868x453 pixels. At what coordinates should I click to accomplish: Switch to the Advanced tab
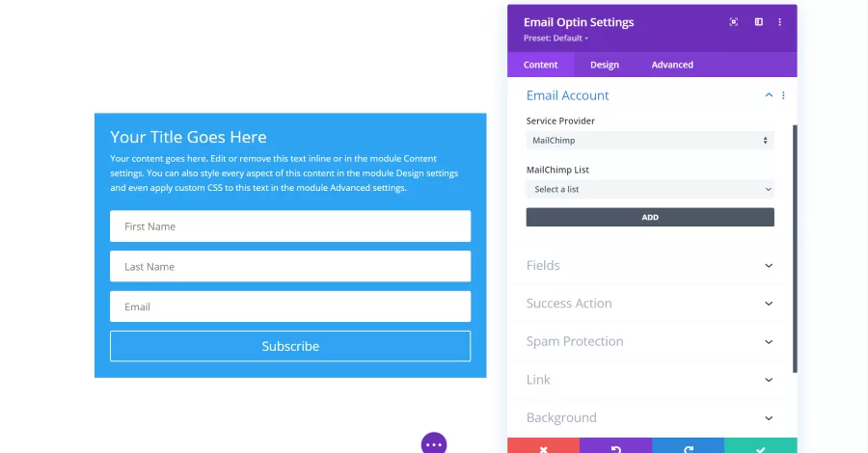pyautogui.click(x=672, y=65)
